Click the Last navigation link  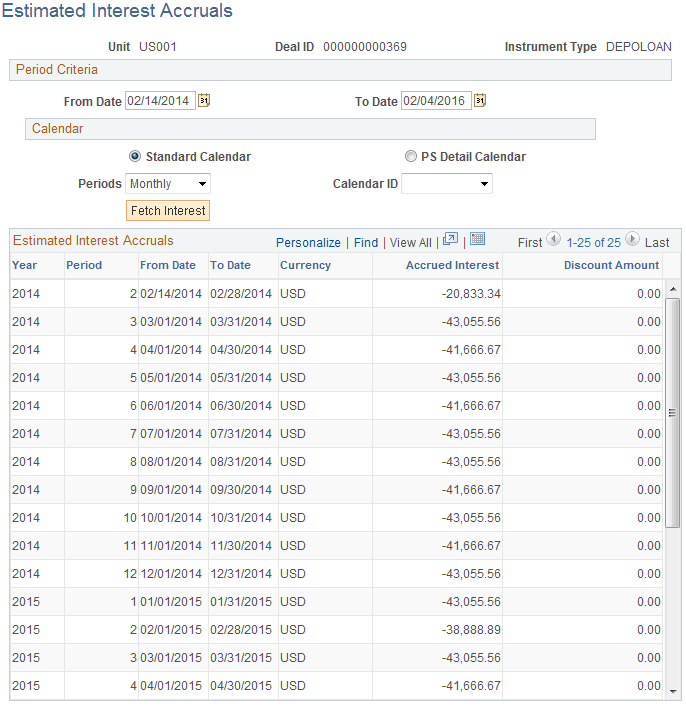(x=657, y=243)
